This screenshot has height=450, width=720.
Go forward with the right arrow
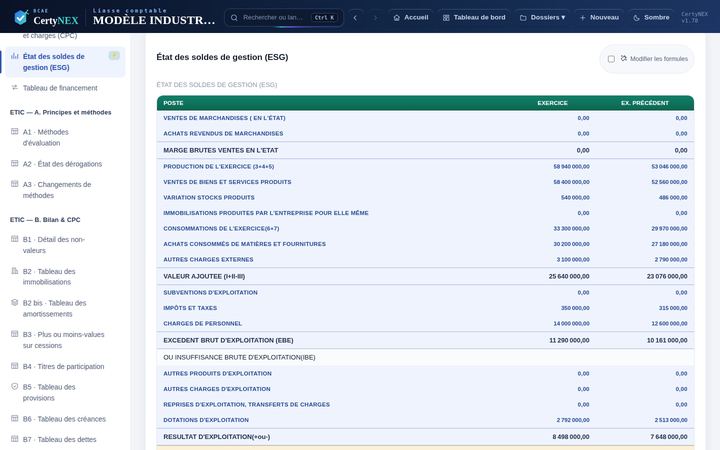375,17
